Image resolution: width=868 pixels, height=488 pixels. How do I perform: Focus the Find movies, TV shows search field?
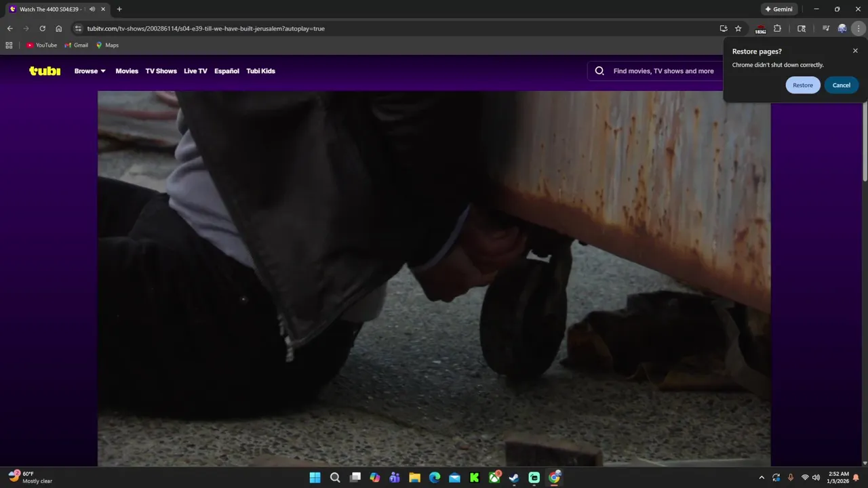click(663, 70)
